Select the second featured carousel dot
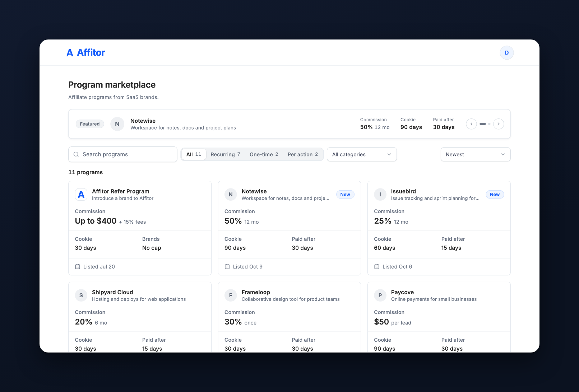Screen dimensions: 579x392 click(x=489, y=124)
